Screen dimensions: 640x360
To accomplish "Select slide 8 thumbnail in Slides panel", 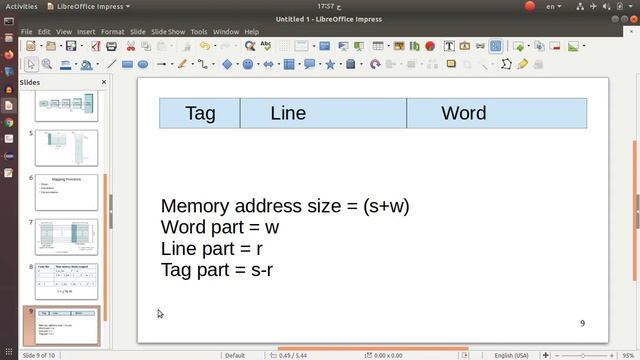I will click(67, 281).
